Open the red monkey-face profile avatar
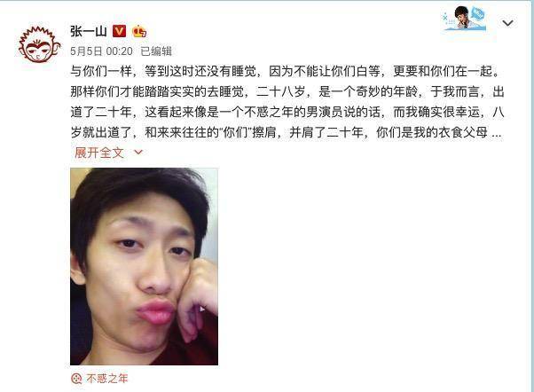This screenshot has width=534, height=392. pos(39,44)
